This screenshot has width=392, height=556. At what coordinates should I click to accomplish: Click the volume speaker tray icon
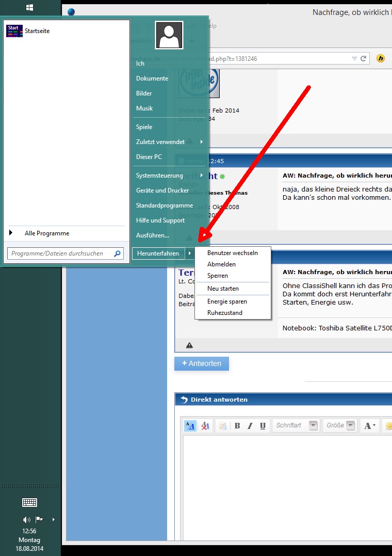27,519
